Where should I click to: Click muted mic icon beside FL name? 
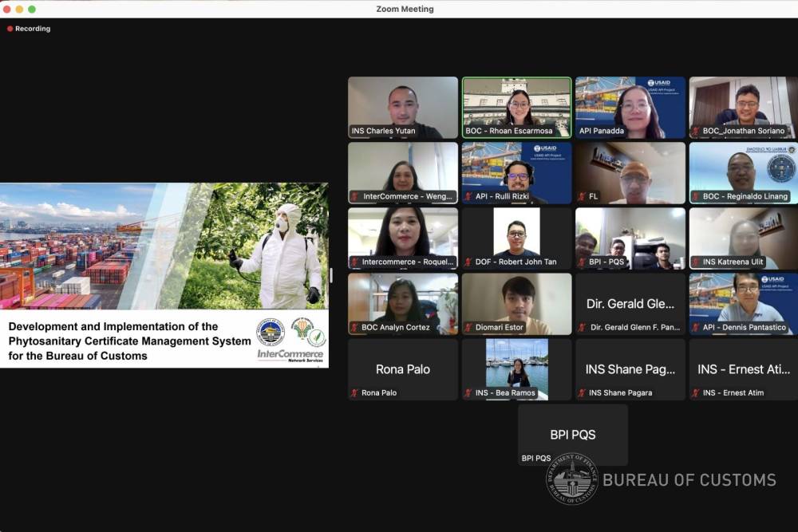click(583, 196)
